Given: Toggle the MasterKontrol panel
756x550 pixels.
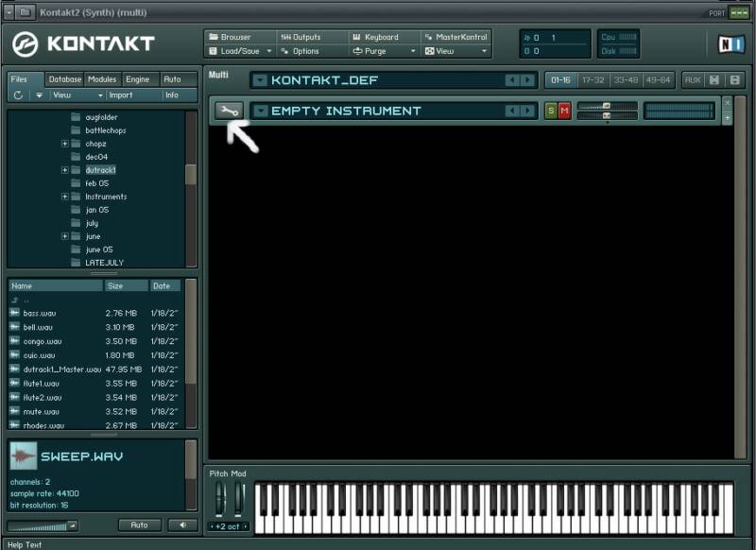Looking at the screenshot, I should (456, 37).
